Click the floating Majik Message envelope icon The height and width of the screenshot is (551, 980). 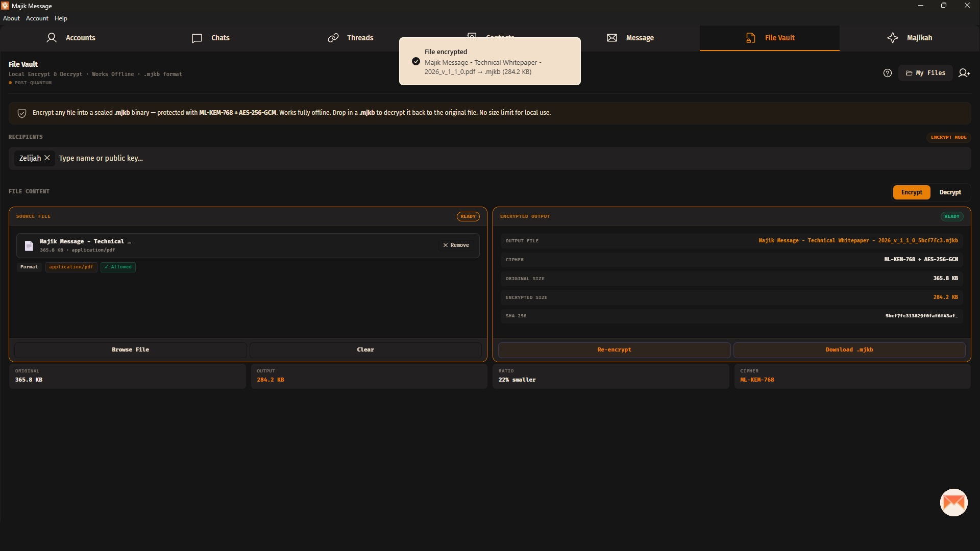click(953, 503)
